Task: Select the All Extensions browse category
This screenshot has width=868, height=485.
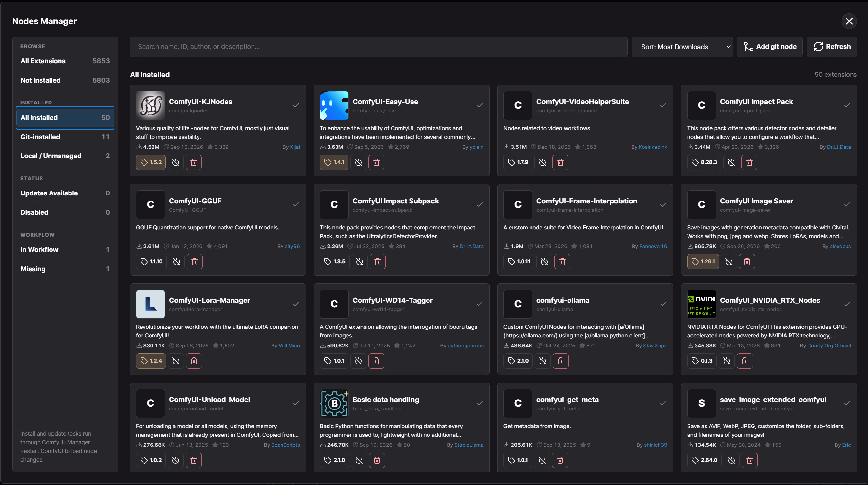Action: tap(65, 61)
